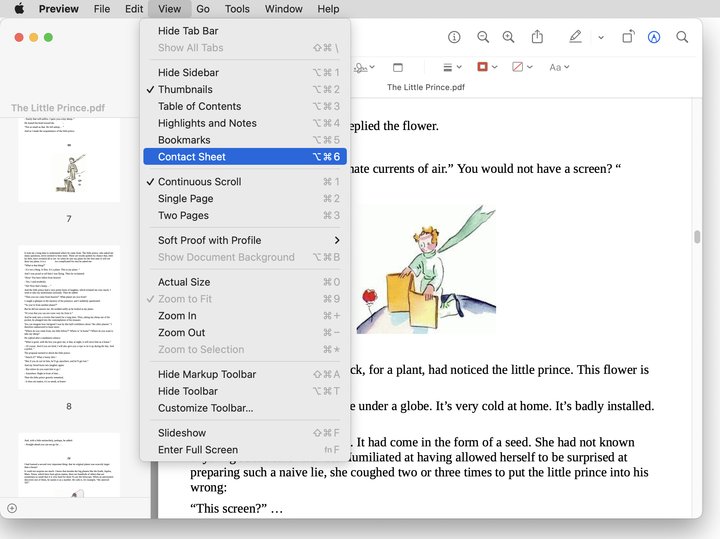
Task: Select the Highlight pen icon
Action: [575, 37]
